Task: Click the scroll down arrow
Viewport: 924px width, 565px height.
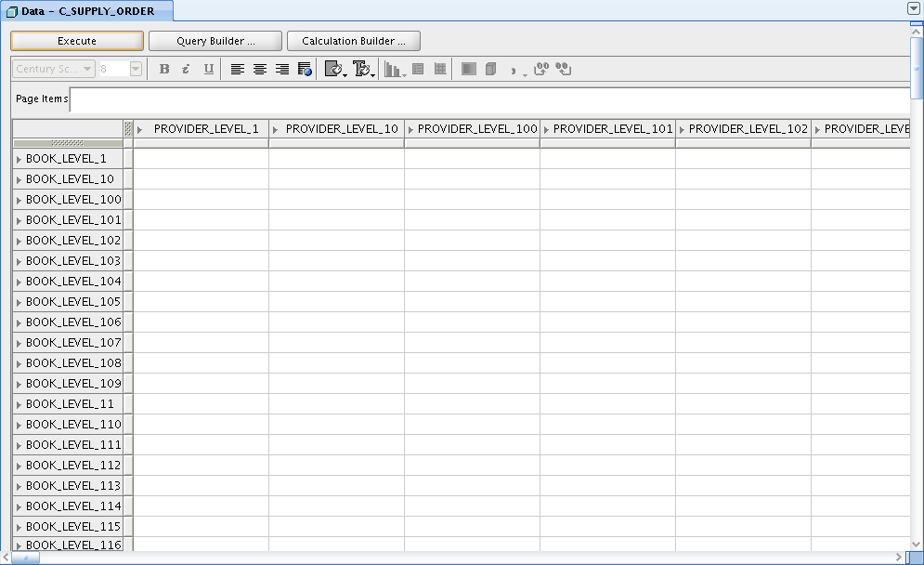Action: pyautogui.click(x=917, y=545)
